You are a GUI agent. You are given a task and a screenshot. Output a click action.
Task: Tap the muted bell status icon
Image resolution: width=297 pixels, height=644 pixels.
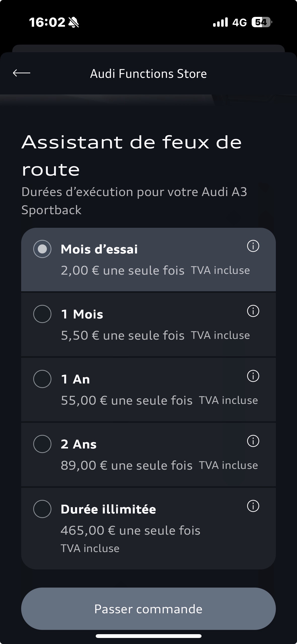[74, 22]
